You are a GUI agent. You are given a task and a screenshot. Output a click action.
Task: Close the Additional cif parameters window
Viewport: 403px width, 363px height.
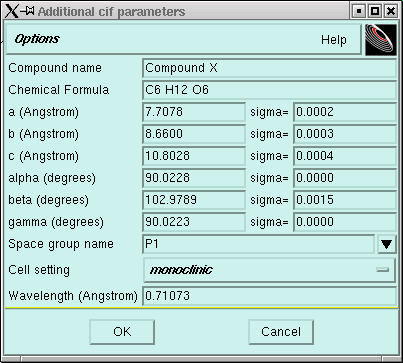(391, 11)
